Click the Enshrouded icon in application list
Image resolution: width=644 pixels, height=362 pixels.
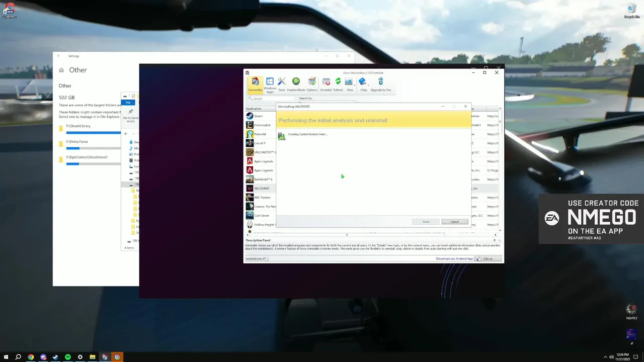click(250, 125)
